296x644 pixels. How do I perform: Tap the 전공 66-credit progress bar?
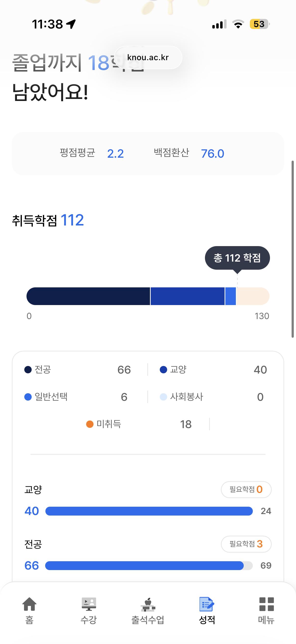point(144,565)
